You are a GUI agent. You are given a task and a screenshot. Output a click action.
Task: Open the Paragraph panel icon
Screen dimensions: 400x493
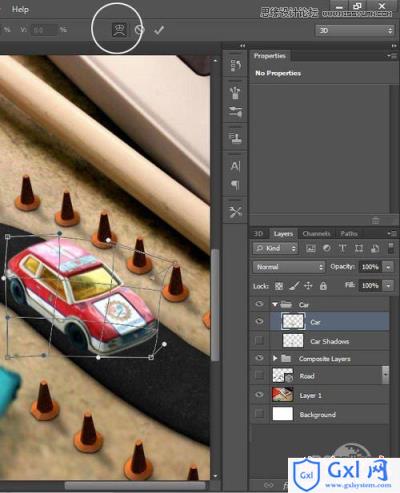pos(235,184)
